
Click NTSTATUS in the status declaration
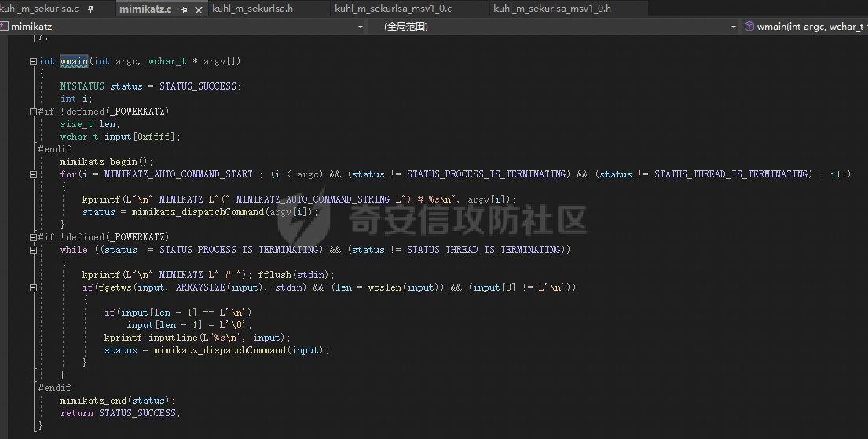click(x=82, y=86)
